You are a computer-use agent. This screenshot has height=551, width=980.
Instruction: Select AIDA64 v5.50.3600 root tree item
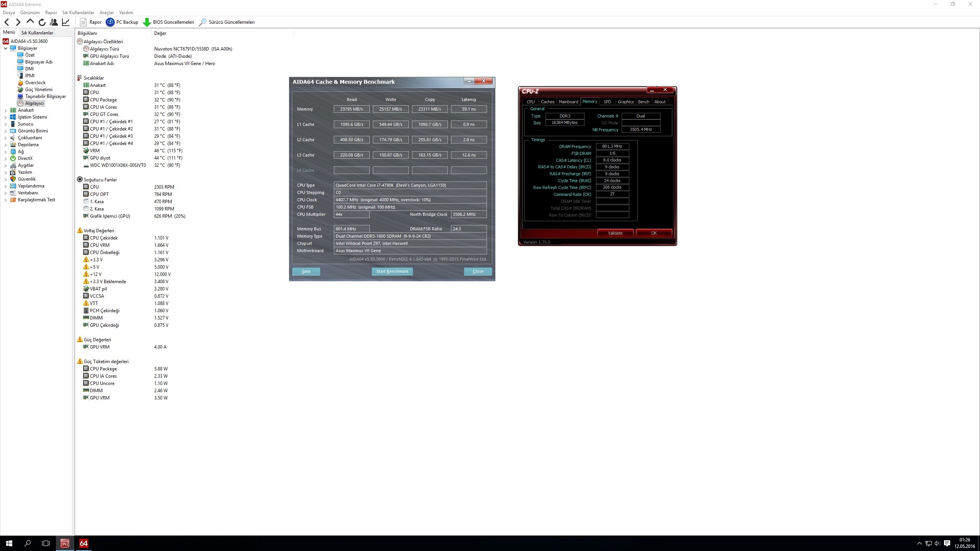pos(29,41)
